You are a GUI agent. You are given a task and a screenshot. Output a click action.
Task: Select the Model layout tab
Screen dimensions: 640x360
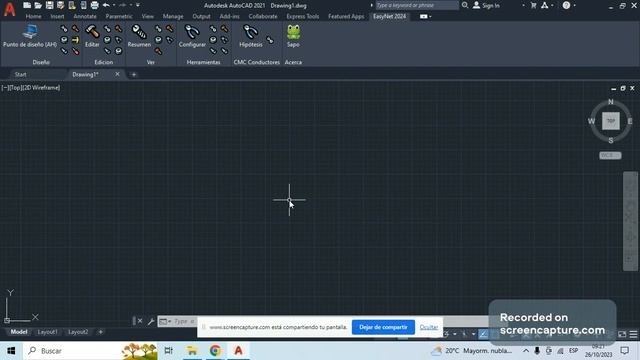coord(19,332)
